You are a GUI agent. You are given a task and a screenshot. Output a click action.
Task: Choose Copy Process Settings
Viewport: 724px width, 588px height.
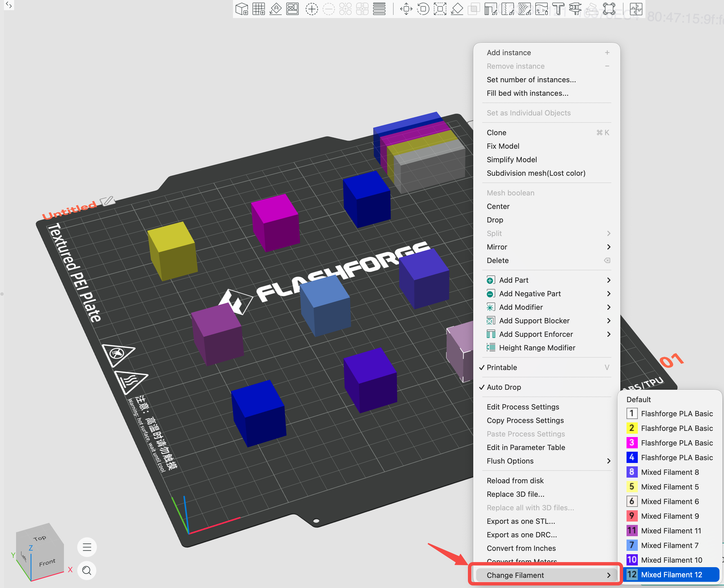(547, 420)
